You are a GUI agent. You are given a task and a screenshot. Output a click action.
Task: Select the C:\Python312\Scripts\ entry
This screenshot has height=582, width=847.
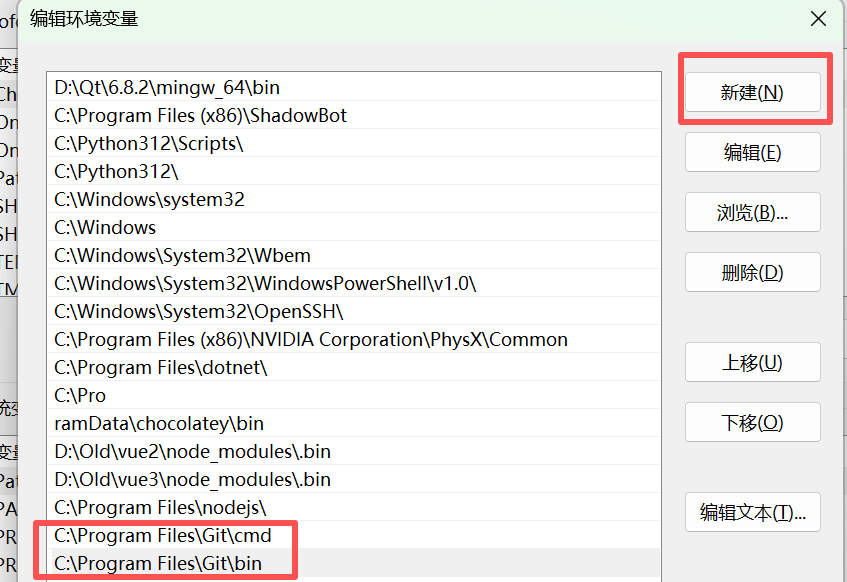149,144
